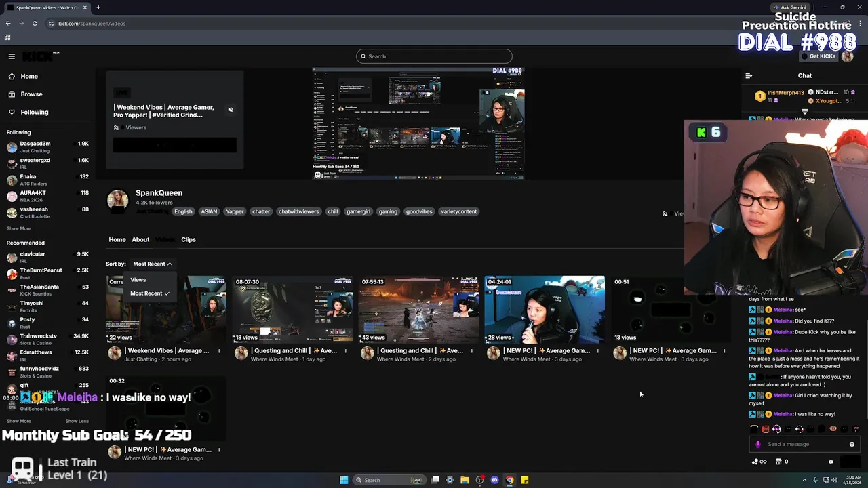The height and width of the screenshot is (488, 868).
Task: Open the live stream preview player
Action: click(418, 123)
